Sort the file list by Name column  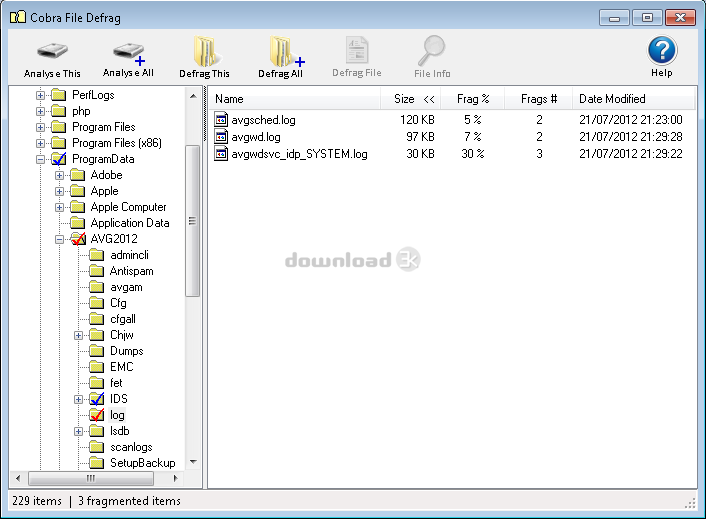(295, 99)
